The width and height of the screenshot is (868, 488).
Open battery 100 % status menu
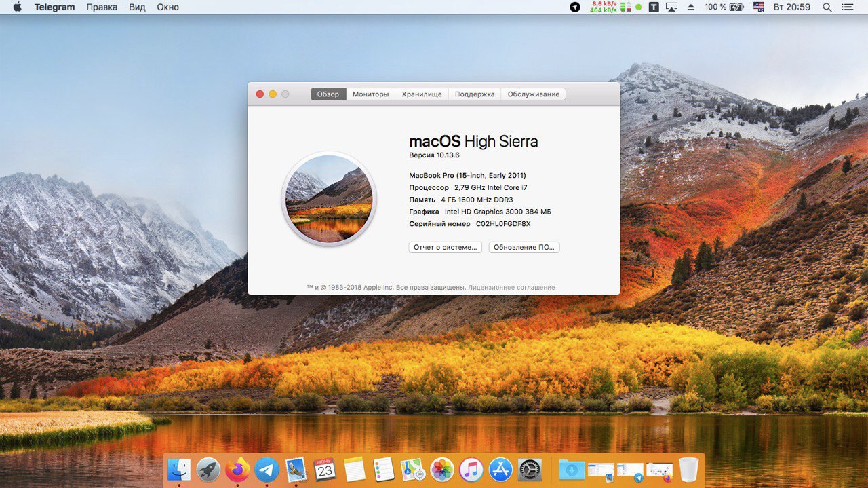pos(724,7)
